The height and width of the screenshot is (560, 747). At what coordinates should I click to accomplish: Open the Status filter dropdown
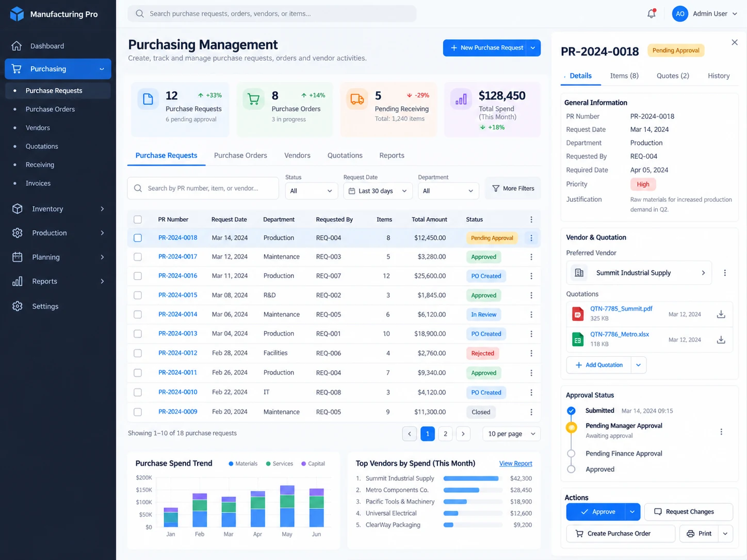pyautogui.click(x=312, y=191)
